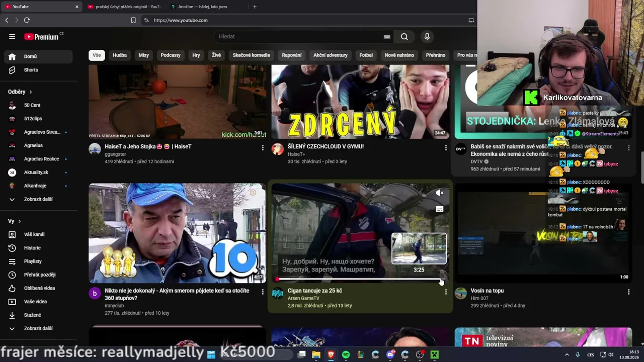Click the address bar with youtube.com URL
The image size is (644, 362).
pyautogui.click(x=181, y=20)
